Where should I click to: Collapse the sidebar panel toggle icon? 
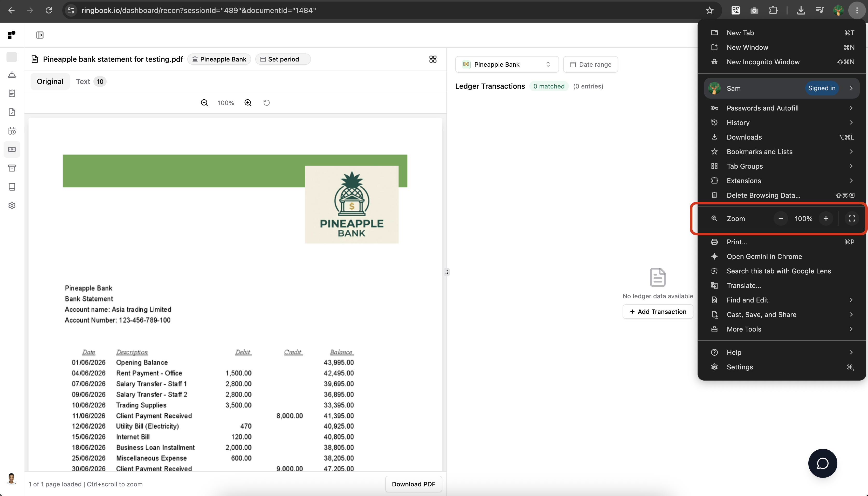coord(40,35)
